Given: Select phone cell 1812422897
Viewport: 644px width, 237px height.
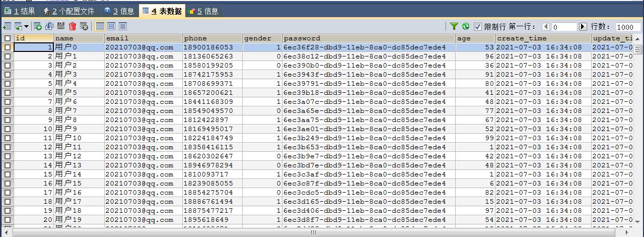Looking at the screenshot, I should (212, 120).
